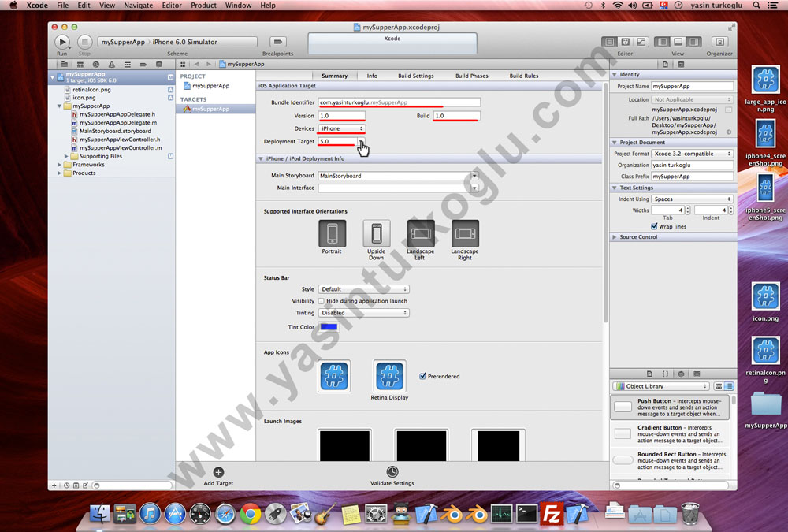Open the Main Storyboard dropdown arrow
The width and height of the screenshot is (788, 532).
click(x=474, y=176)
